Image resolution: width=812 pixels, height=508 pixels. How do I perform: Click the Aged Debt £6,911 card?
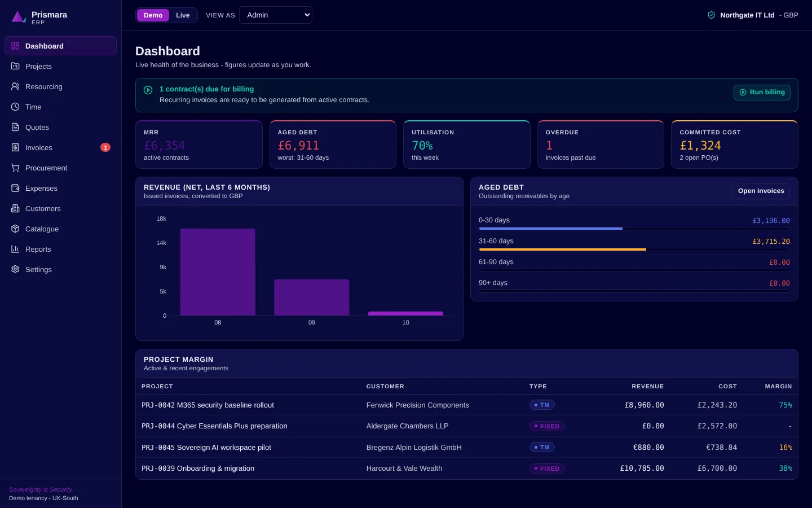(x=333, y=144)
